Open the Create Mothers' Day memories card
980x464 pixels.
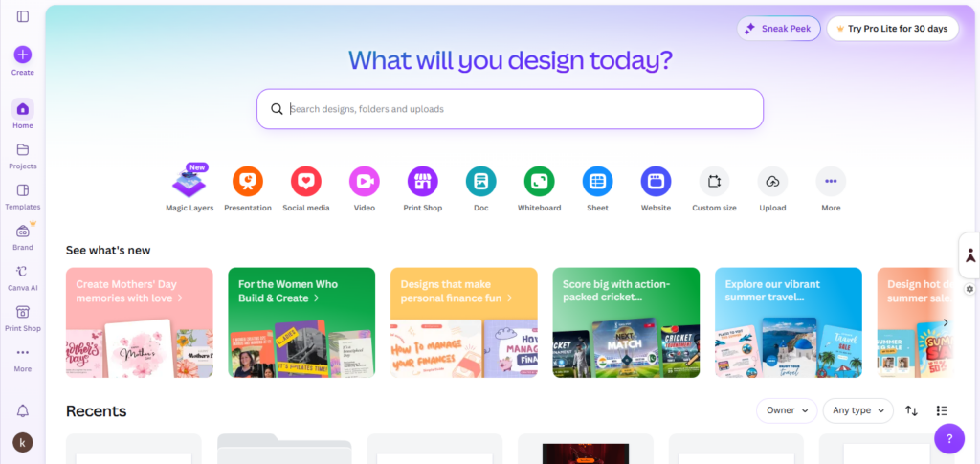pyautogui.click(x=140, y=322)
